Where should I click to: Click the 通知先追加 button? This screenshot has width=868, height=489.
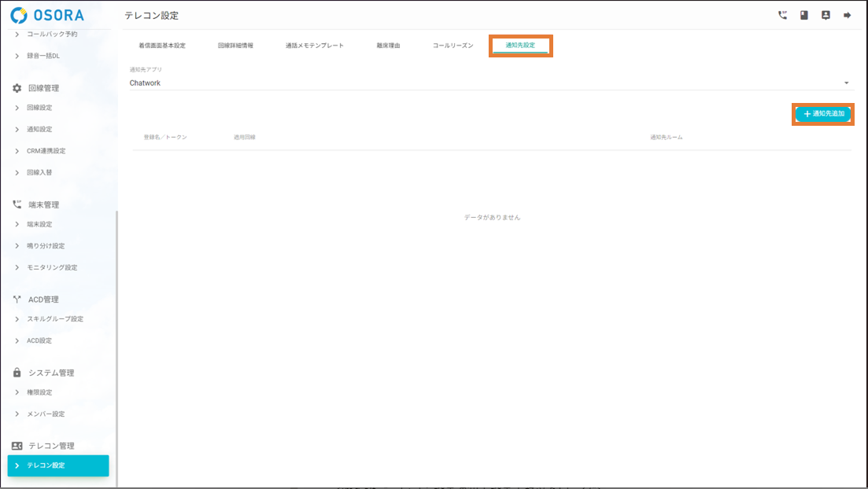pyautogui.click(x=823, y=114)
